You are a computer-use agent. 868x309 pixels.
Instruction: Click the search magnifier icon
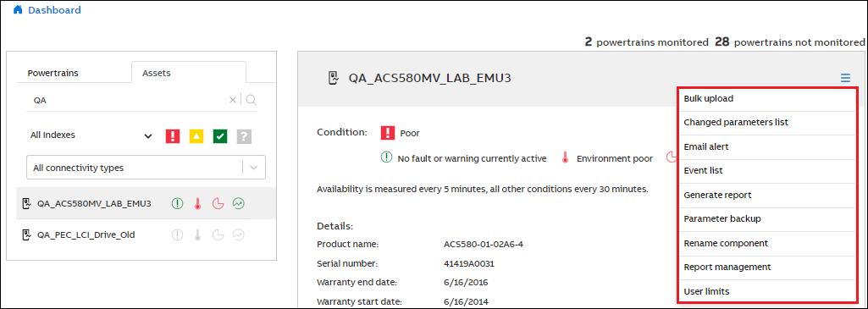251,100
